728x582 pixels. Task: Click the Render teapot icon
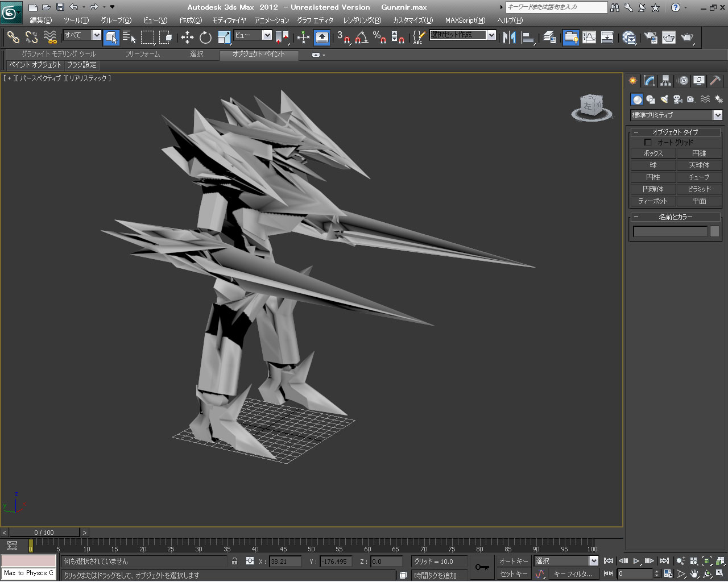[687, 38]
